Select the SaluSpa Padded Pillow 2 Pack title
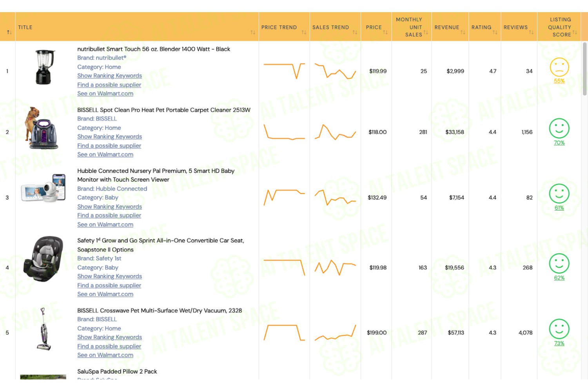 click(x=117, y=371)
